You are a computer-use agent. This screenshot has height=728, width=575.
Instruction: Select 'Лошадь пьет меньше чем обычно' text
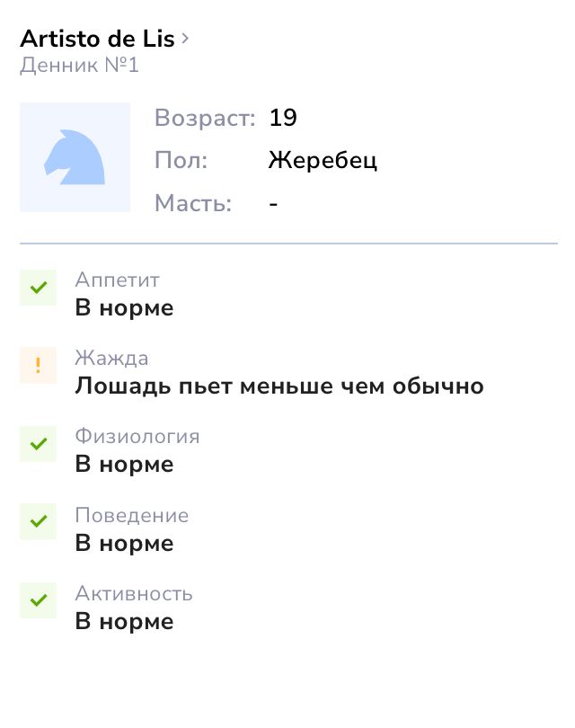[279, 386]
